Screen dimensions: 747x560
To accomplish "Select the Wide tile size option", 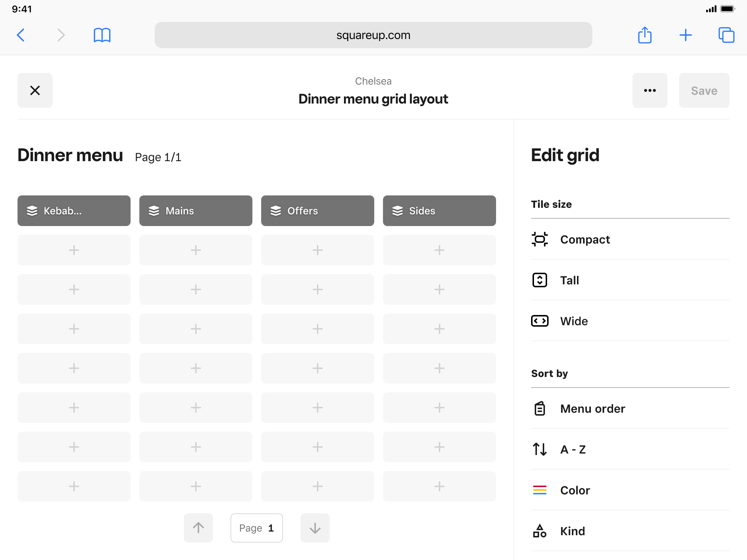I will point(574,321).
